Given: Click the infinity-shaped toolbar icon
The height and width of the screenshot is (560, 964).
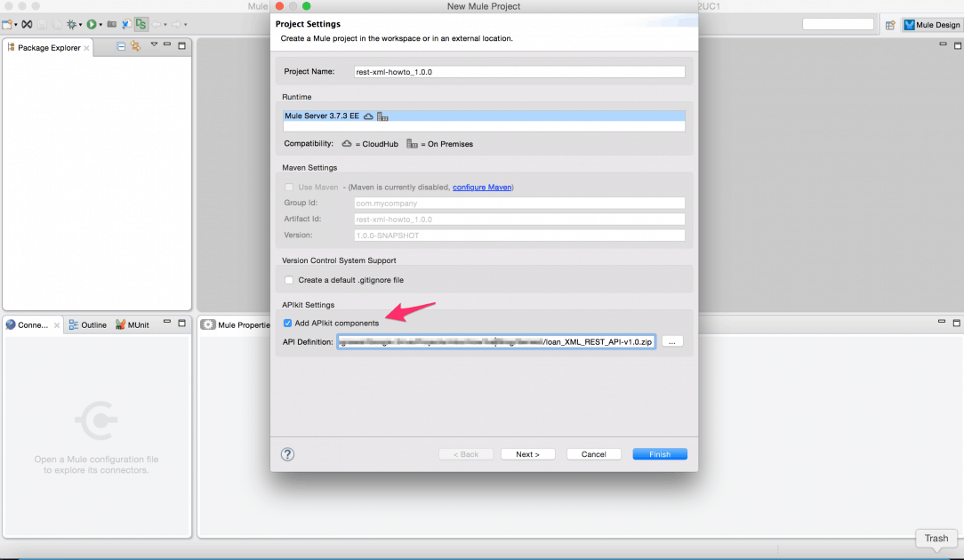Looking at the screenshot, I should click(27, 24).
